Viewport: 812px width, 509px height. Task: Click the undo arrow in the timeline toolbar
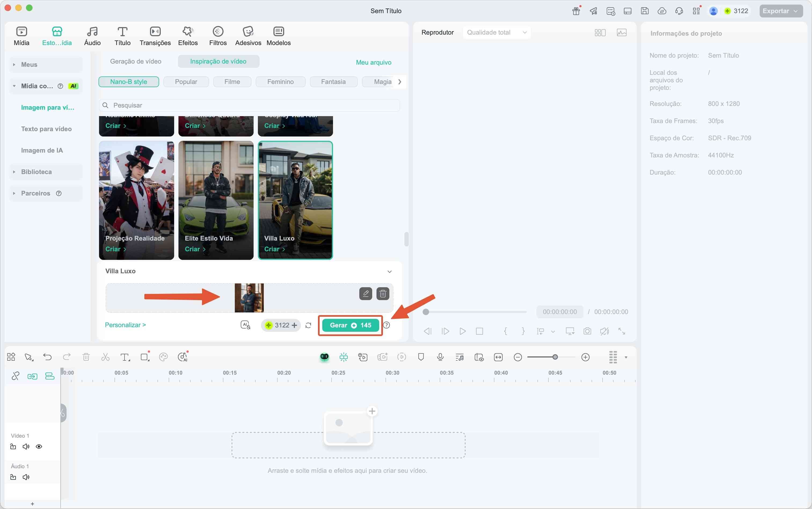[x=47, y=357]
